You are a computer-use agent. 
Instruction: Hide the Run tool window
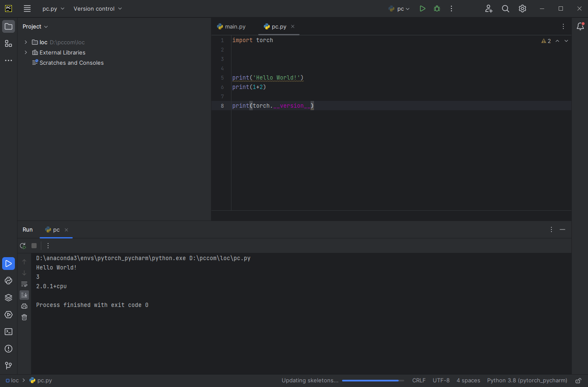(x=562, y=229)
